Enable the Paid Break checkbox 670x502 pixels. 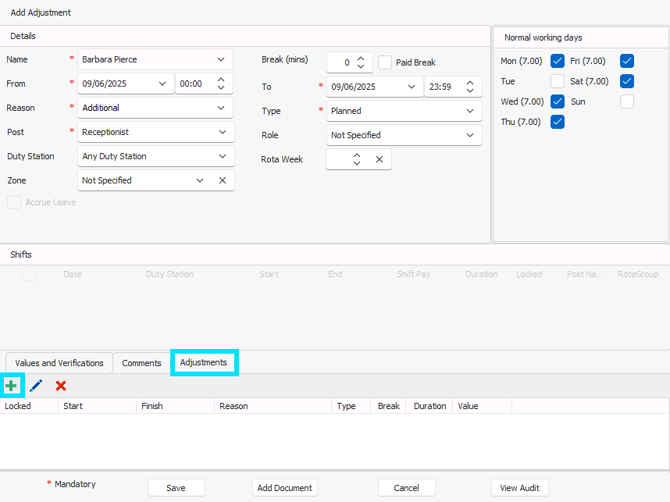click(x=385, y=63)
